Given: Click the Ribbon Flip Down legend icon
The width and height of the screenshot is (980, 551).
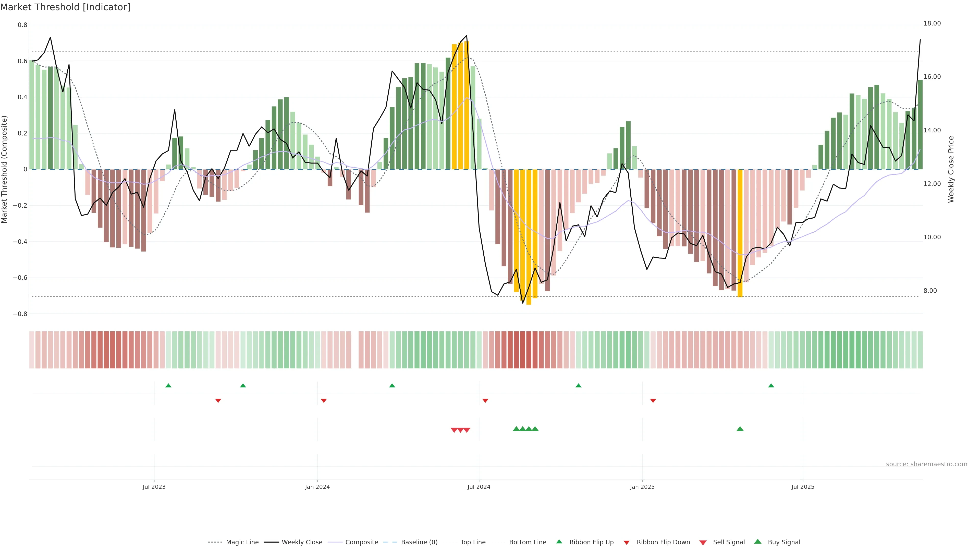Looking at the screenshot, I should pyautogui.click(x=626, y=543).
